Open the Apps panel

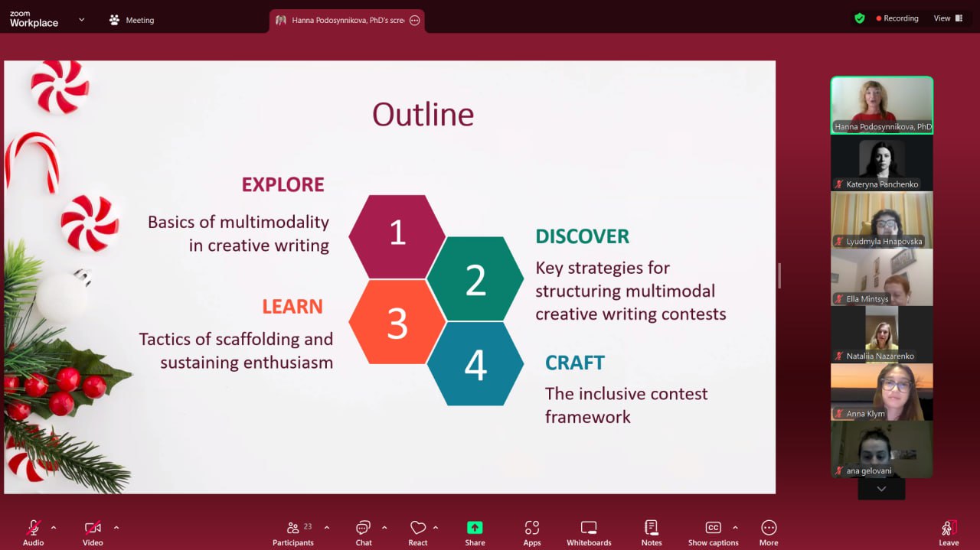532,532
